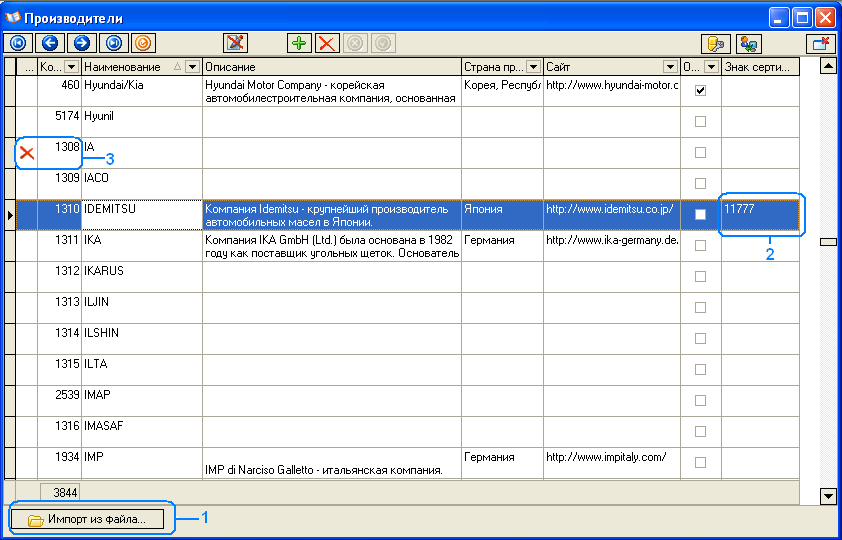
Task: Click the Описание column header
Action: click(332, 67)
